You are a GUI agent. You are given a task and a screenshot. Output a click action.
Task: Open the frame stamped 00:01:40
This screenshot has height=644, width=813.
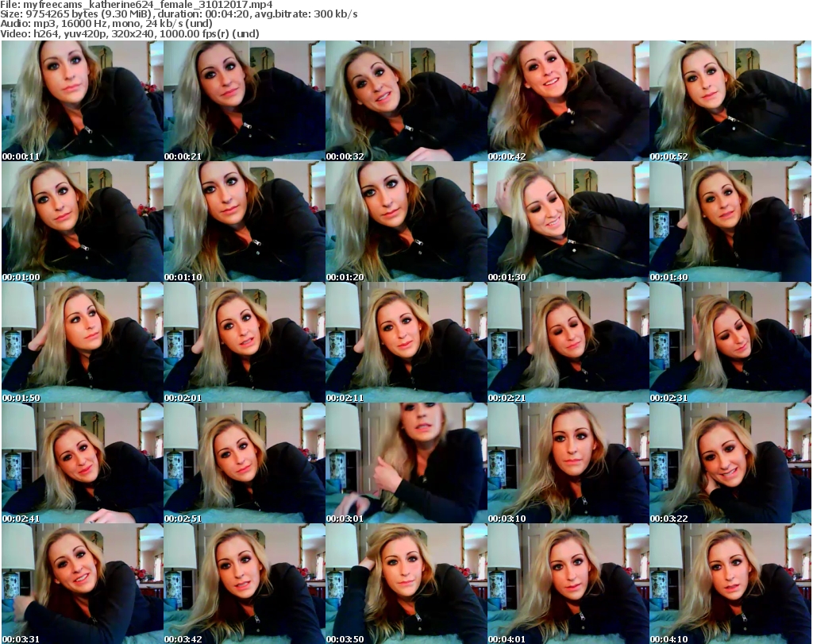[730, 222]
